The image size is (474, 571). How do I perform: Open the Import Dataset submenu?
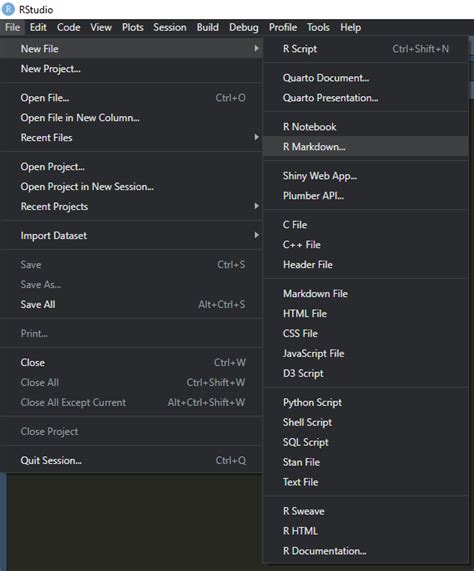[131, 236]
